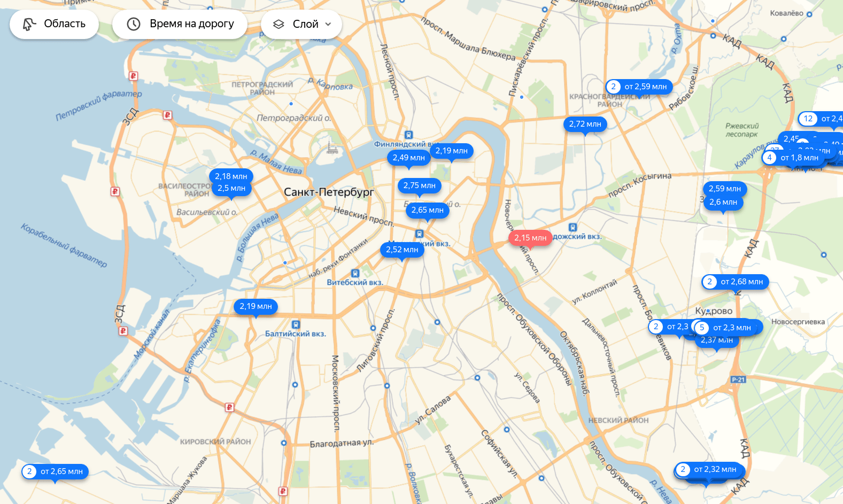Click the 2,72 млн price marker

click(x=585, y=124)
